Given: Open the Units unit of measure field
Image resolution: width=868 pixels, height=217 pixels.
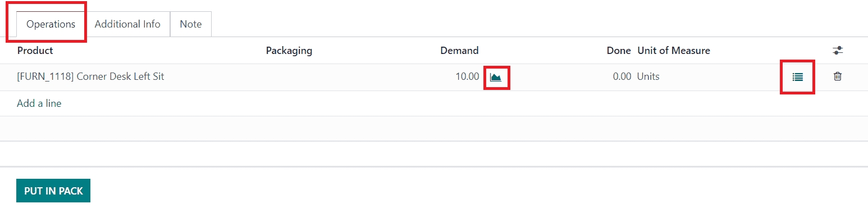Looking at the screenshot, I should point(648,77).
